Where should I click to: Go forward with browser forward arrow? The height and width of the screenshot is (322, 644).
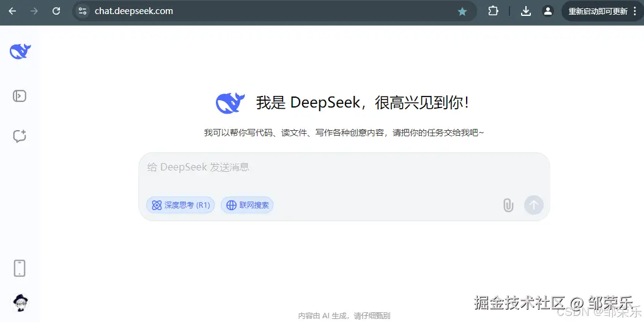(x=34, y=11)
